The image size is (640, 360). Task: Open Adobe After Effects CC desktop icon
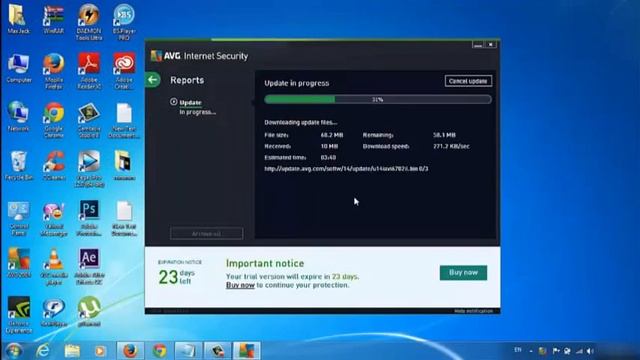89,266
